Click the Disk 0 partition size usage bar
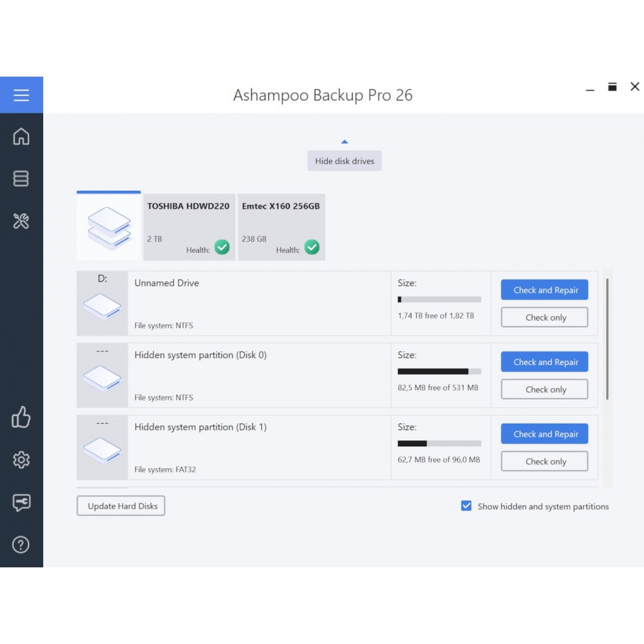This screenshot has height=644, width=644. click(439, 372)
